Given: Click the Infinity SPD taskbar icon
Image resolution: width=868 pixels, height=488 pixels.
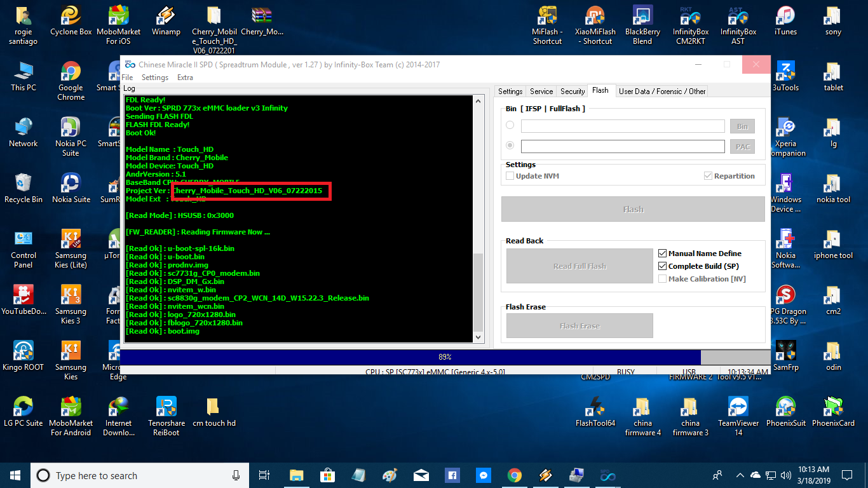Looking at the screenshot, I should point(607,475).
